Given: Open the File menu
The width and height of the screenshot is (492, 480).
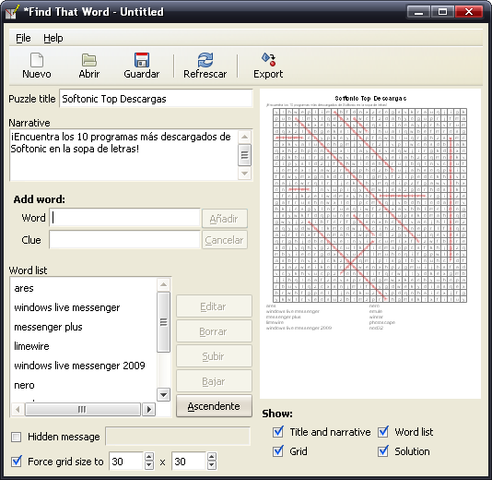Looking at the screenshot, I should point(23,38).
